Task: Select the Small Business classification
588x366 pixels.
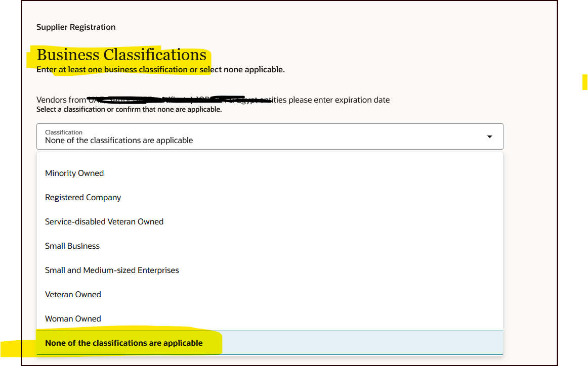Action: pos(72,246)
